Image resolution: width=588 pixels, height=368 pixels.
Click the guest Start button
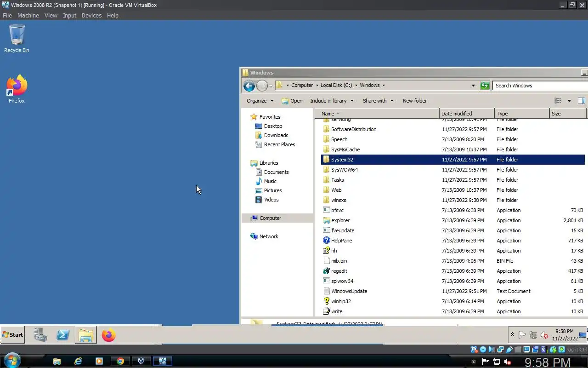pyautogui.click(x=13, y=335)
